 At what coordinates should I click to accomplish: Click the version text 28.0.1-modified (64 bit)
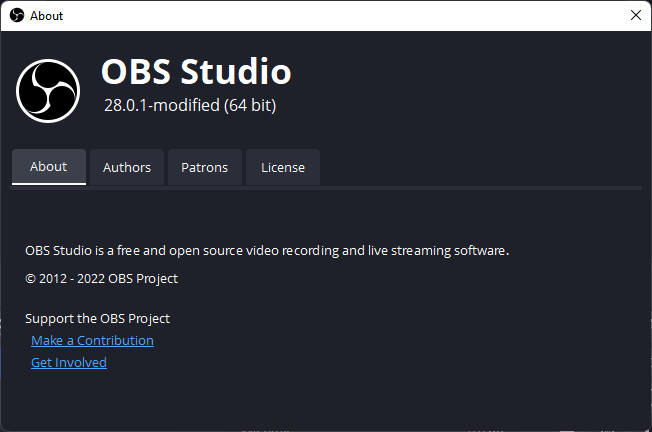point(190,105)
